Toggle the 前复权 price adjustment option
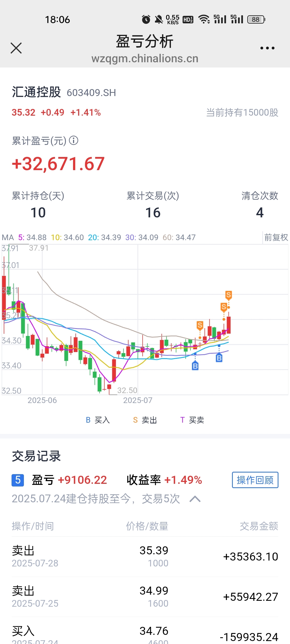 (276, 237)
